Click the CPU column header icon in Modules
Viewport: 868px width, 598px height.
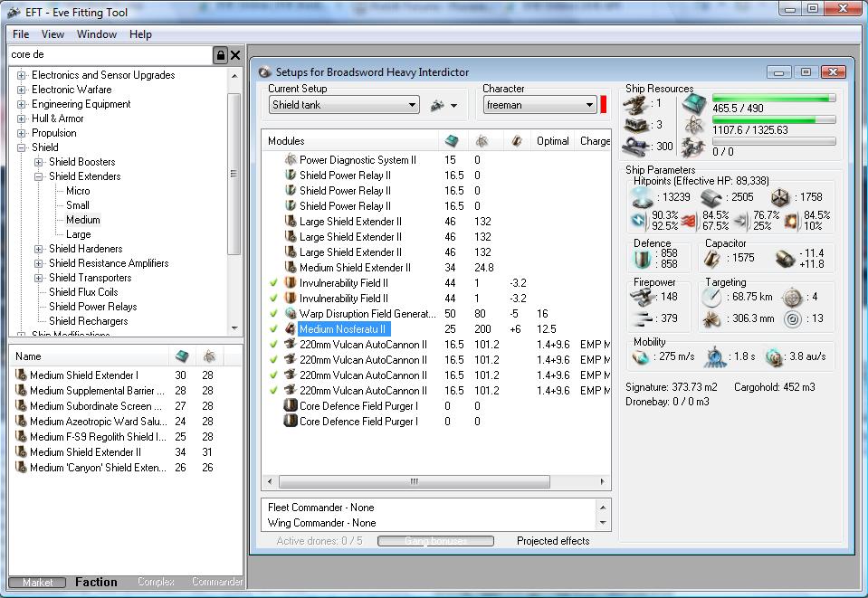pos(453,141)
